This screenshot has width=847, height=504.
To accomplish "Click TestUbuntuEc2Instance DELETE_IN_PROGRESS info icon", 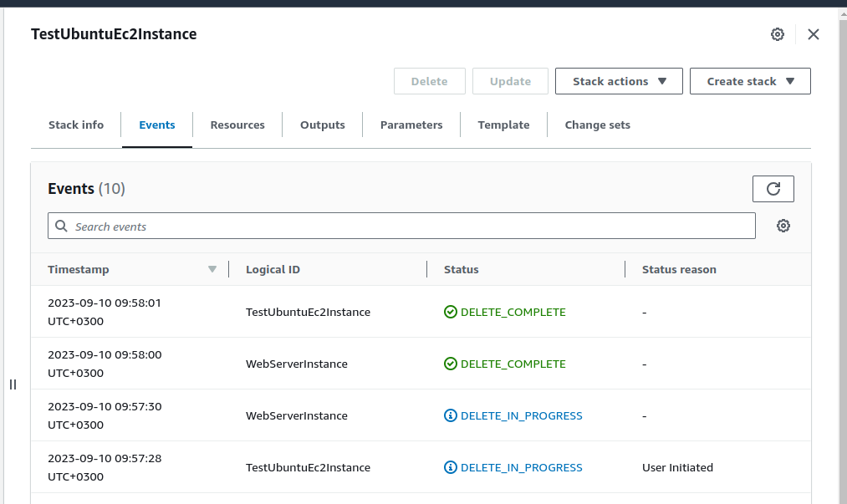I will click(451, 467).
